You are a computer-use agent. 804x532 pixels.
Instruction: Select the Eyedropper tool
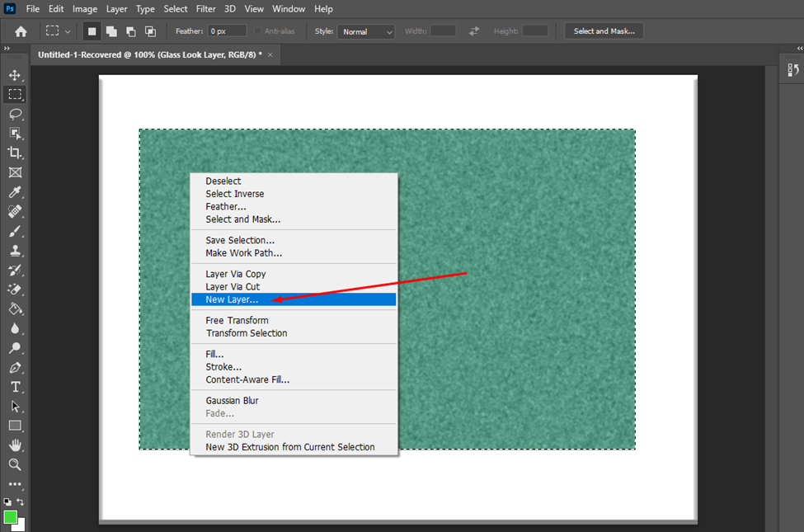15,192
